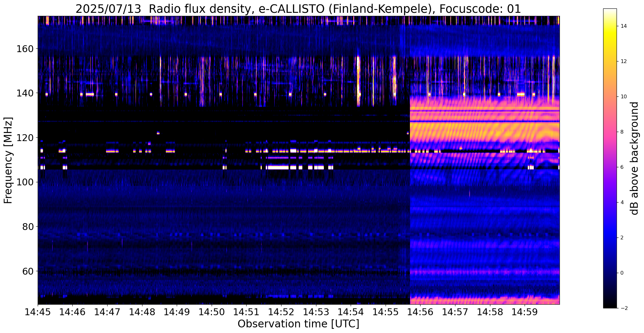The height and width of the screenshot is (333, 644).
Task: Click the 14:51 time tick label
Action: coord(247,312)
